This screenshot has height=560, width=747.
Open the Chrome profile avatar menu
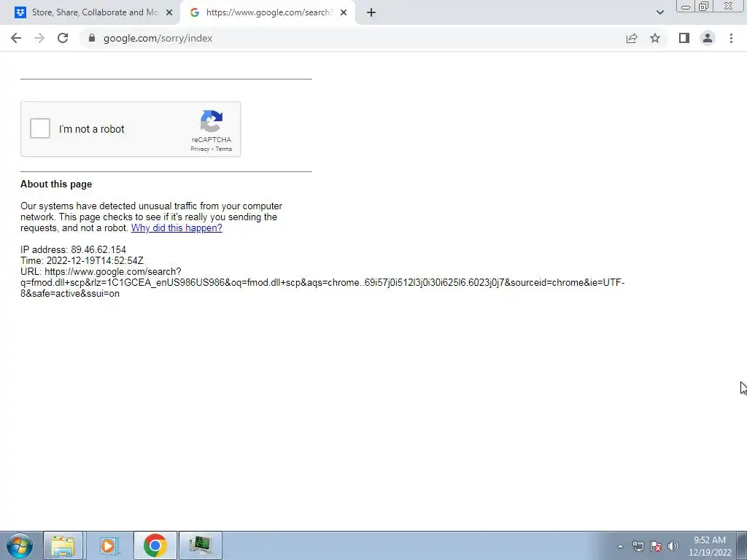click(x=708, y=38)
